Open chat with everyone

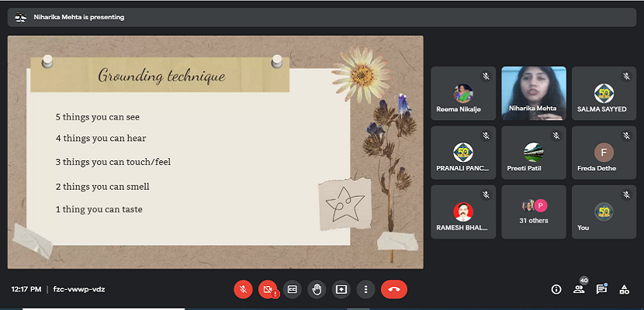(x=601, y=290)
